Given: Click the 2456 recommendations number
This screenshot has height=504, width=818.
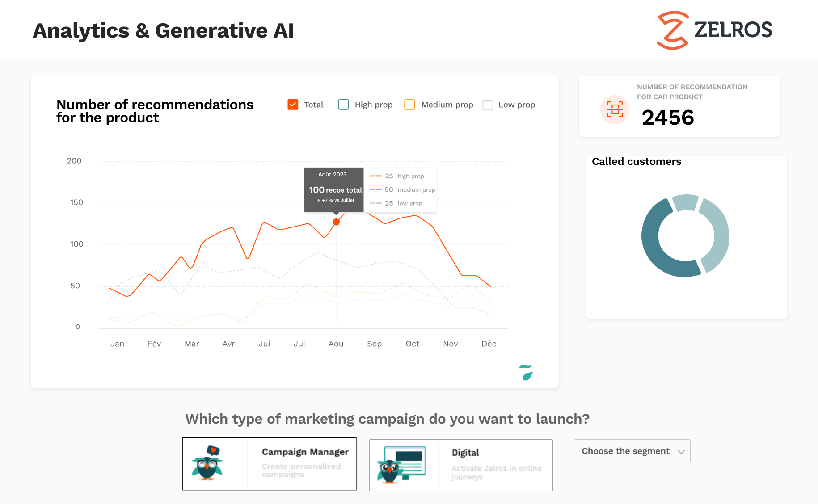Looking at the screenshot, I should click(668, 118).
